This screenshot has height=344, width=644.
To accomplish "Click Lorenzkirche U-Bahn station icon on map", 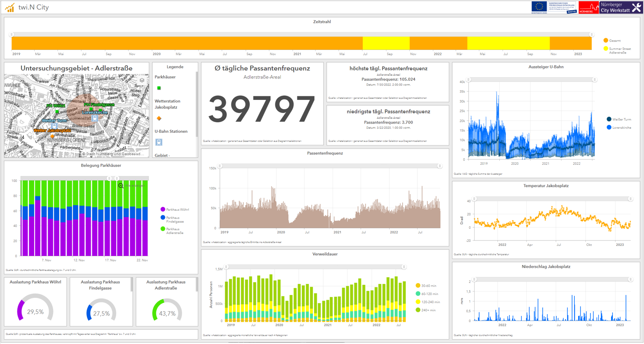I will tap(95, 118).
